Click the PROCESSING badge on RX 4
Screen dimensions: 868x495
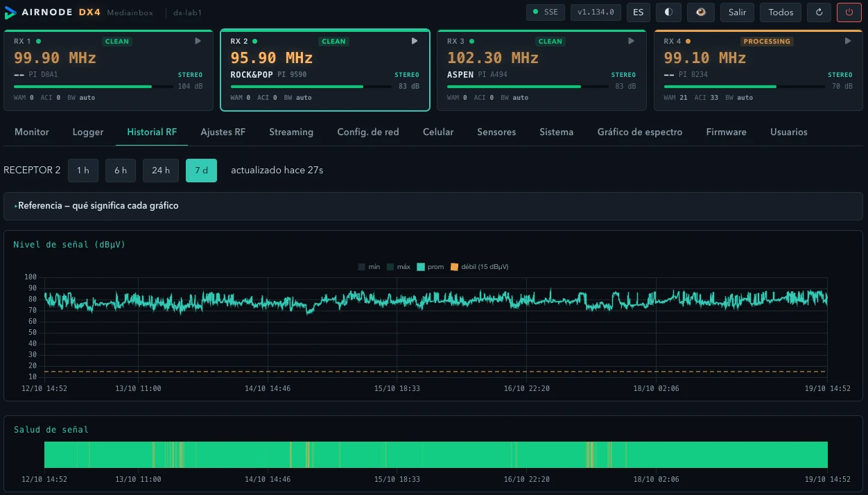[767, 42]
